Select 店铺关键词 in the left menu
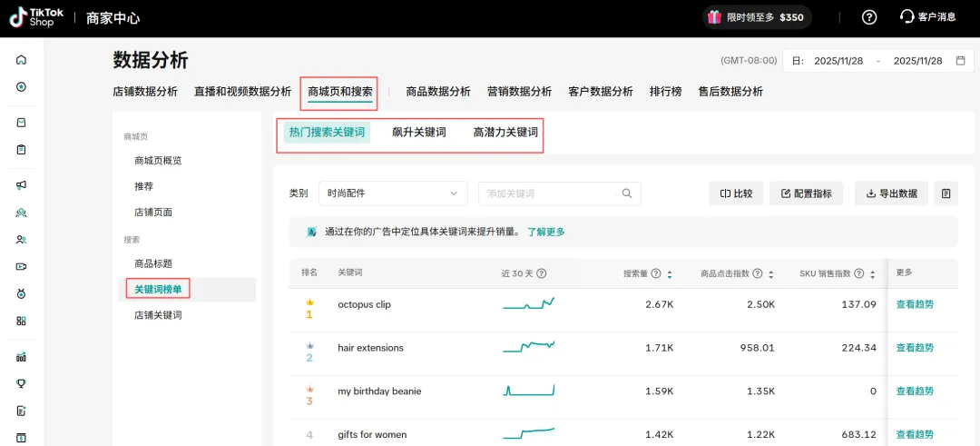Viewport: 980px width, 446px height. (158, 315)
